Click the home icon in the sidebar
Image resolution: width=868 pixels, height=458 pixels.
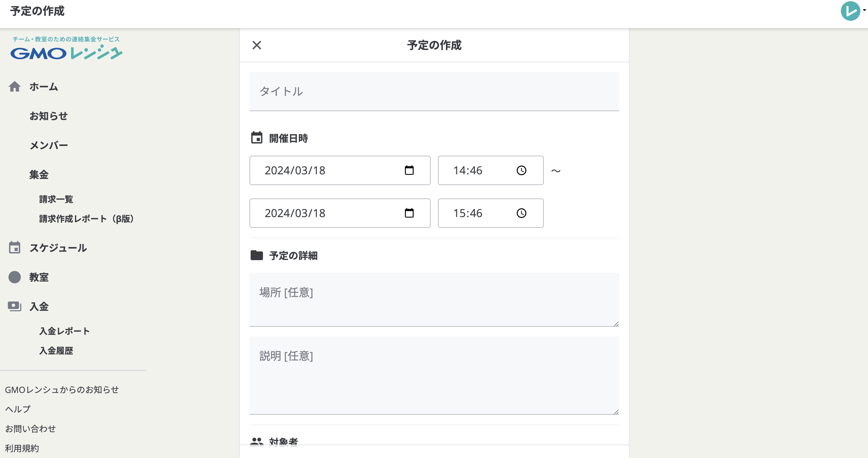(15, 87)
